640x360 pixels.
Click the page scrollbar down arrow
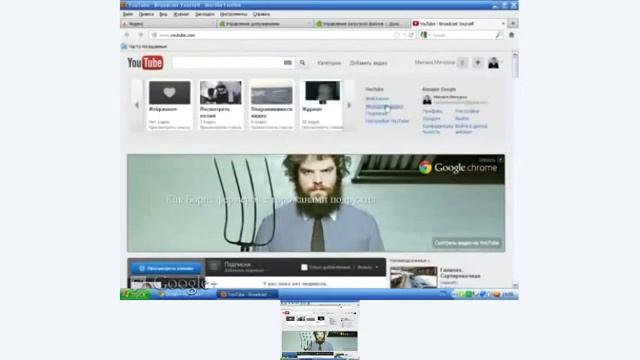(515, 285)
